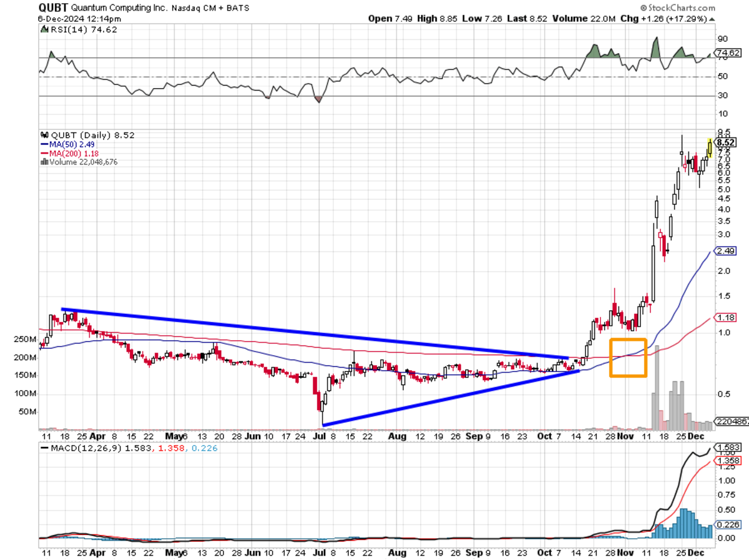Click the 8.52 last price axis label
Screen dimensions: 749x560
[x=727, y=142]
